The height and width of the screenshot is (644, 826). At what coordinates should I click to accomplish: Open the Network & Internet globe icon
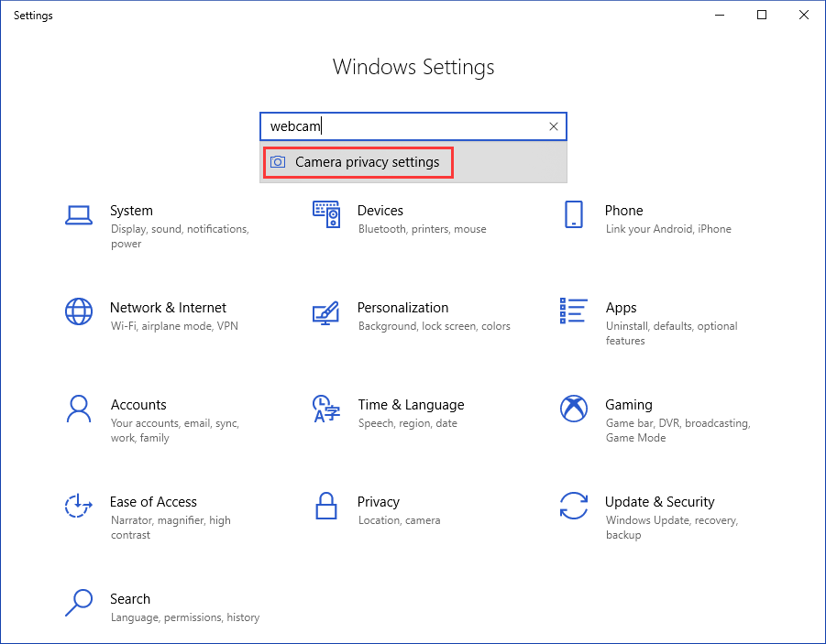[79, 311]
